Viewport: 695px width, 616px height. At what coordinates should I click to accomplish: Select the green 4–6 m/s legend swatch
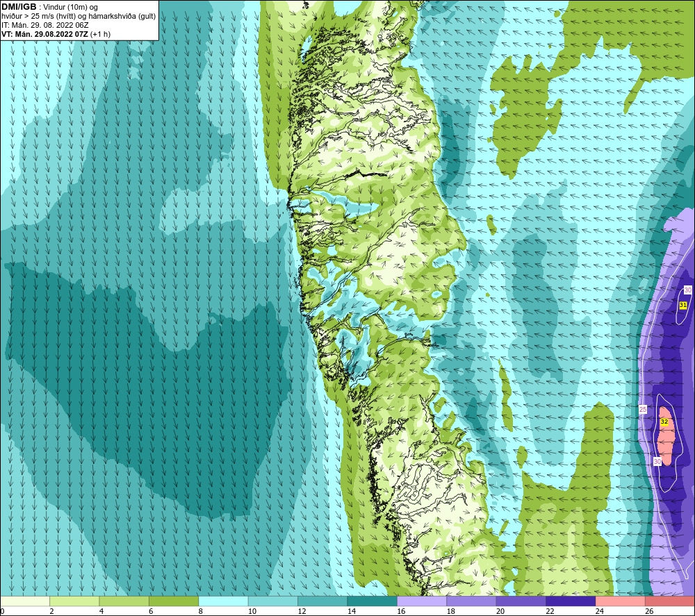[x=124, y=601]
